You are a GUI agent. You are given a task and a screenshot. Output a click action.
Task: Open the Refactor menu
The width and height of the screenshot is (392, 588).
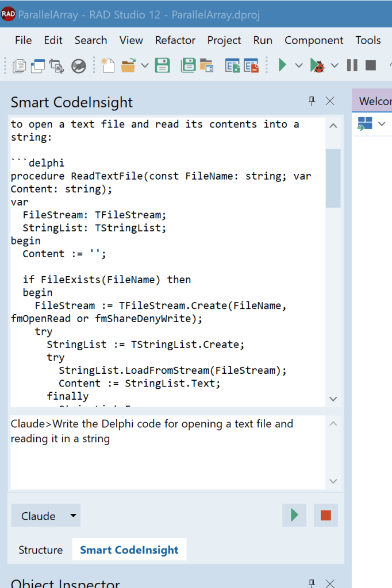point(175,40)
